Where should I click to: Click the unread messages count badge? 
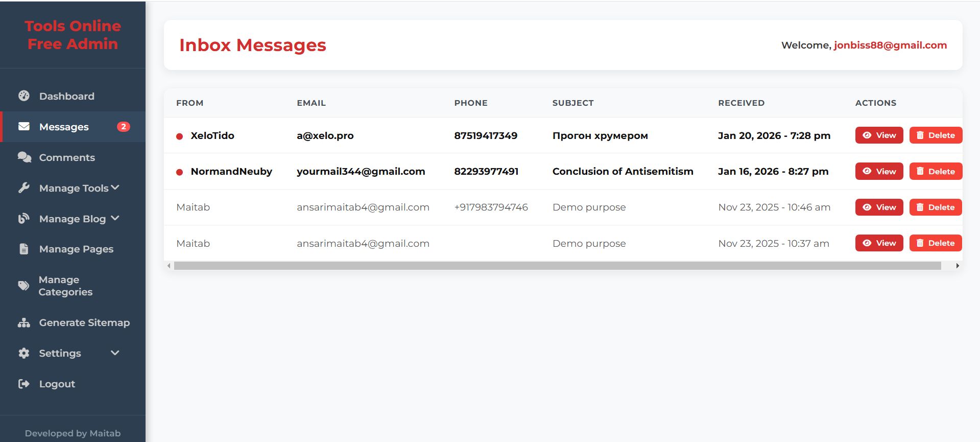pos(123,127)
